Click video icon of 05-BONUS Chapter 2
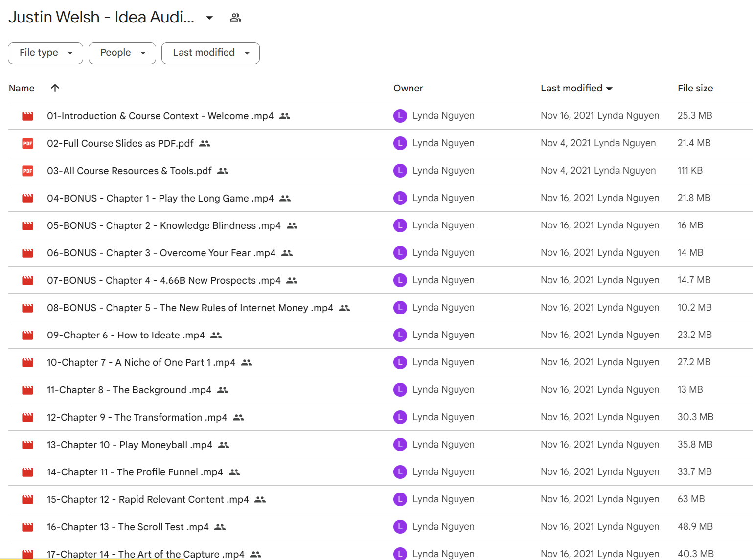The image size is (753, 560). [28, 225]
